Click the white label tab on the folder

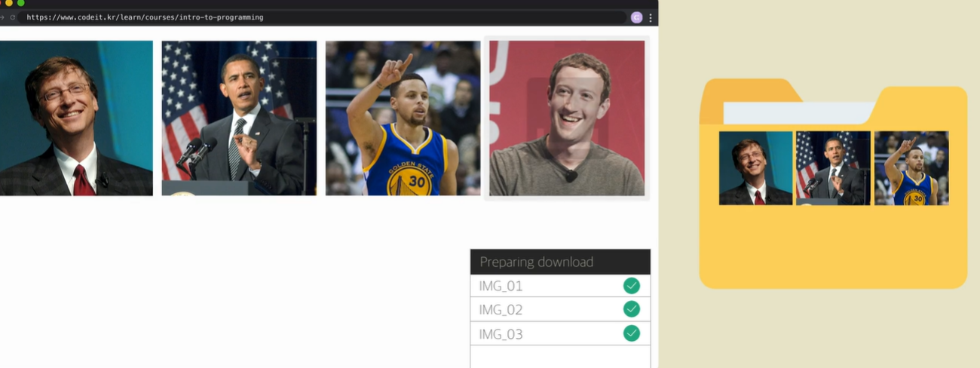tap(799, 113)
